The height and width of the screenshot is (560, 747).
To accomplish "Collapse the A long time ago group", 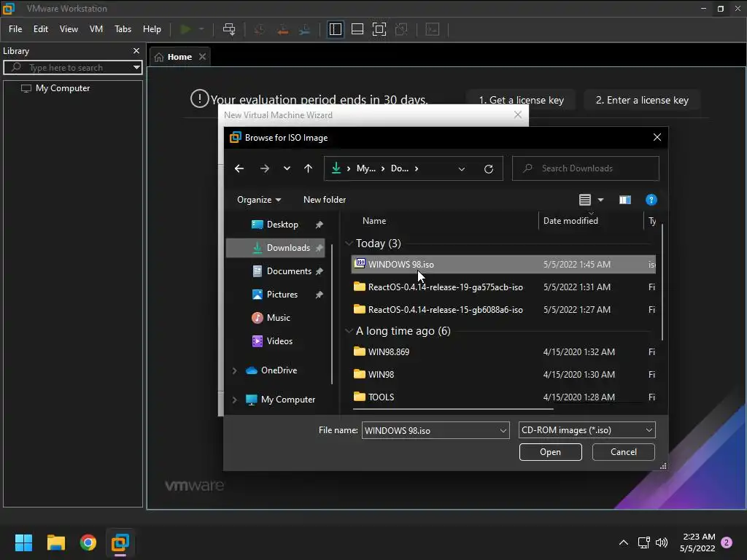I will [349, 331].
